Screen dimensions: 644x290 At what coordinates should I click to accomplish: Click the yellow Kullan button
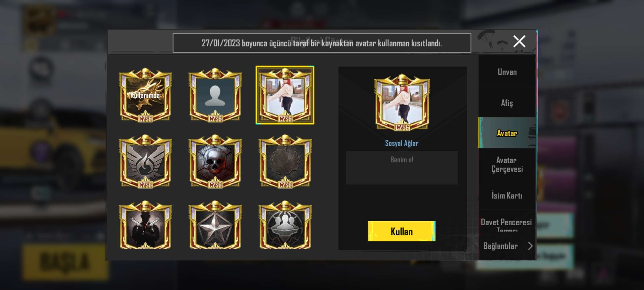[x=402, y=231]
